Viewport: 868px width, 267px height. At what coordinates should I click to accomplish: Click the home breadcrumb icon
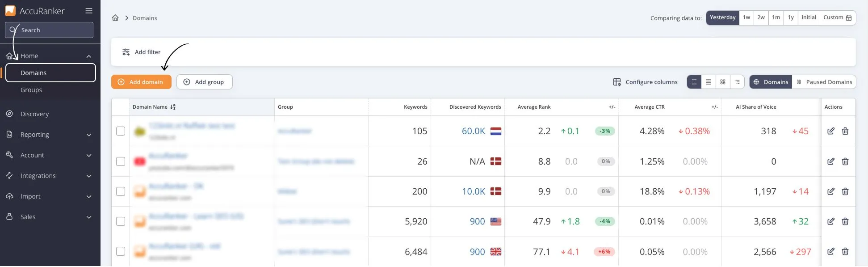coord(115,18)
